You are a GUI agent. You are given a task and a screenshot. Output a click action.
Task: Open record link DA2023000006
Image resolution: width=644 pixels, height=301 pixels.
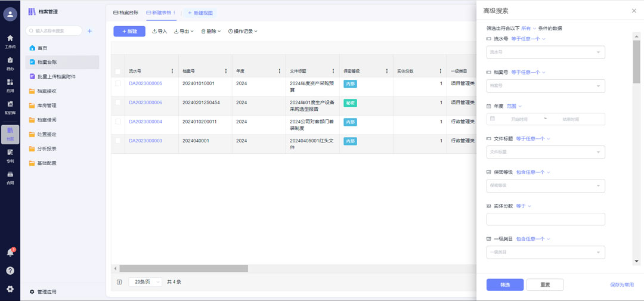pyautogui.click(x=145, y=103)
